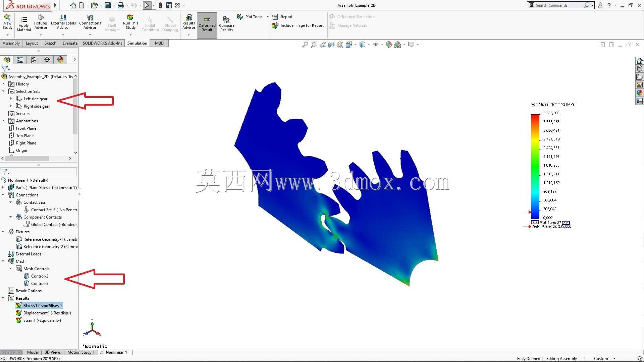Click the Home icon in quick access bar
Viewport: 644px width, 362px height.
tap(73, 5)
